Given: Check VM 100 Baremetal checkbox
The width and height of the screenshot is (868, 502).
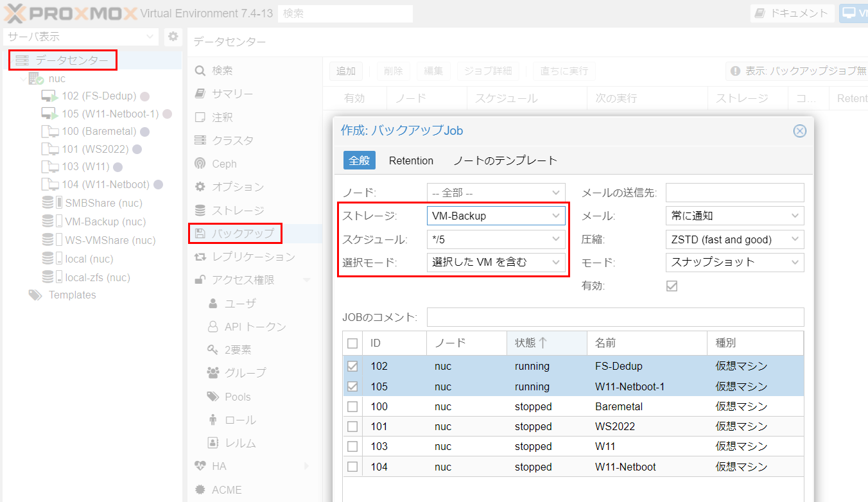Looking at the screenshot, I should (x=352, y=406).
